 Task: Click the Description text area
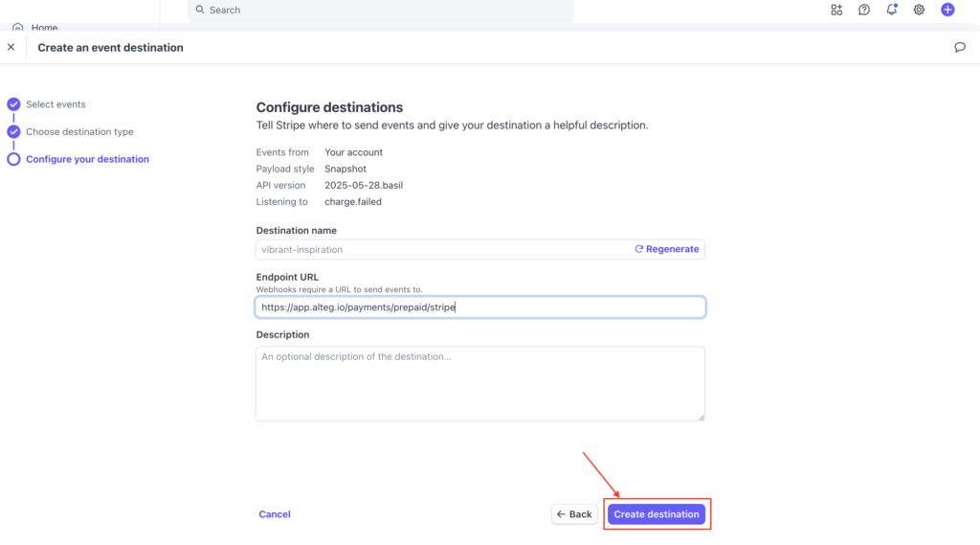(480, 383)
